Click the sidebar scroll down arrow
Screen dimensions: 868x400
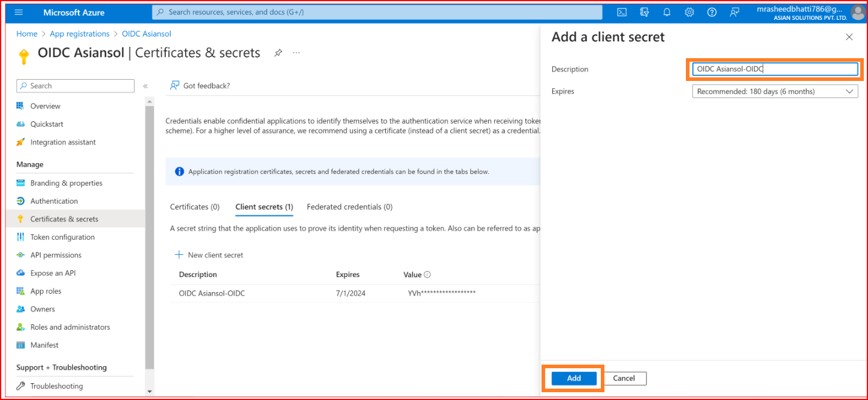(150, 392)
